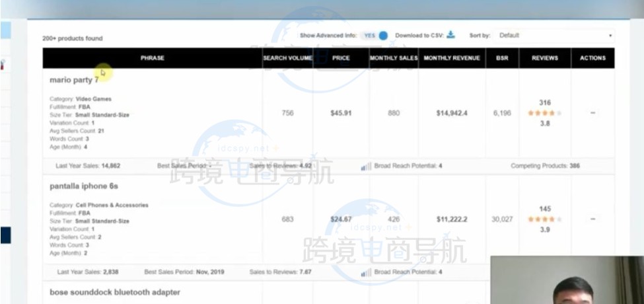Click Broad Reach bar icon in mario party row
This screenshot has height=304, width=644.
click(x=365, y=167)
